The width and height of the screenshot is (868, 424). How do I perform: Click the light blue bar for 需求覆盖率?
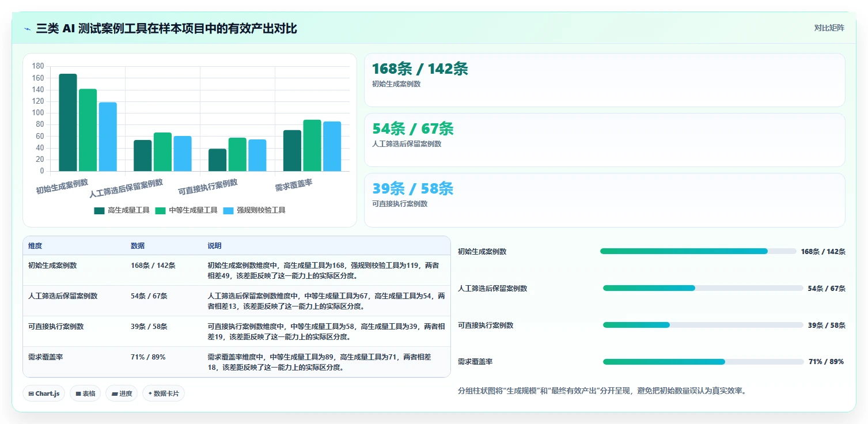[x=332, y=146]
